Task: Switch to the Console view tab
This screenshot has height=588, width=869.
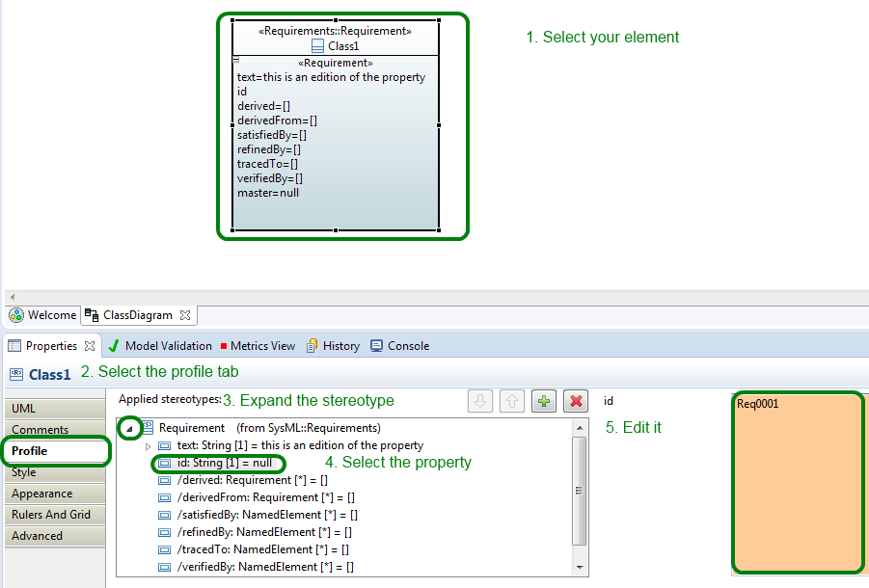Action: pos(400,346)
